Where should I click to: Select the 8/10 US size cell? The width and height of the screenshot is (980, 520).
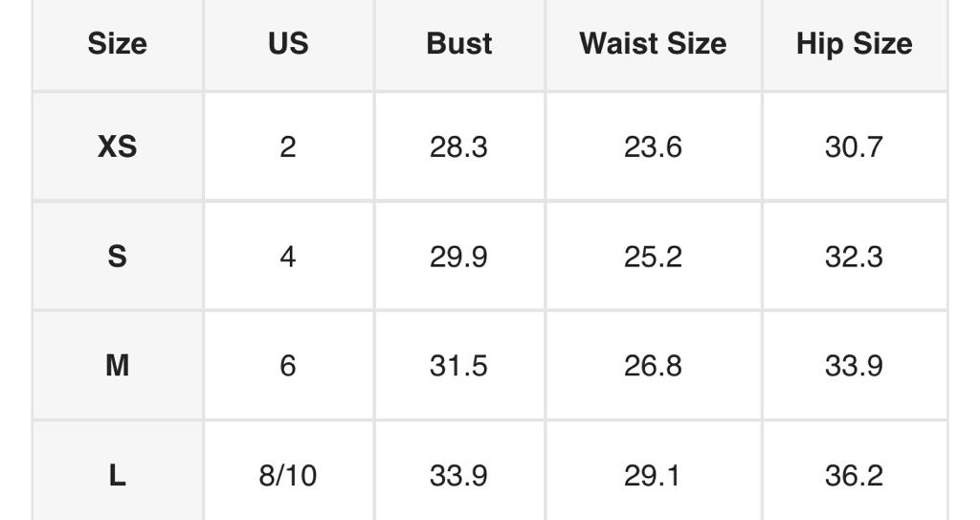click(288, 476)
